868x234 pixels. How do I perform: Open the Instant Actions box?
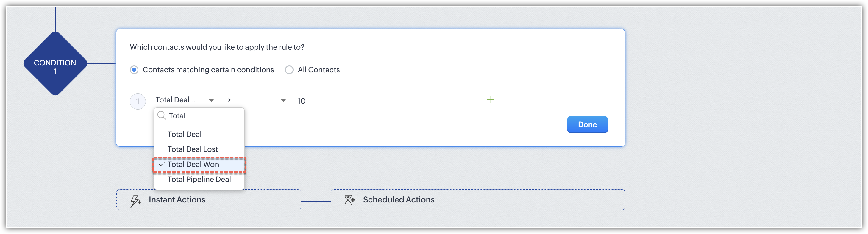coord(208,199)
